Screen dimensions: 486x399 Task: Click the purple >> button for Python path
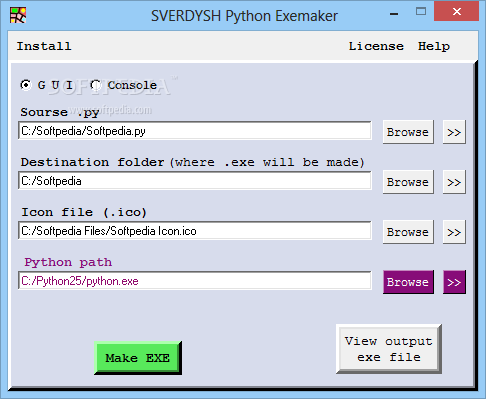tap(454, 282)
